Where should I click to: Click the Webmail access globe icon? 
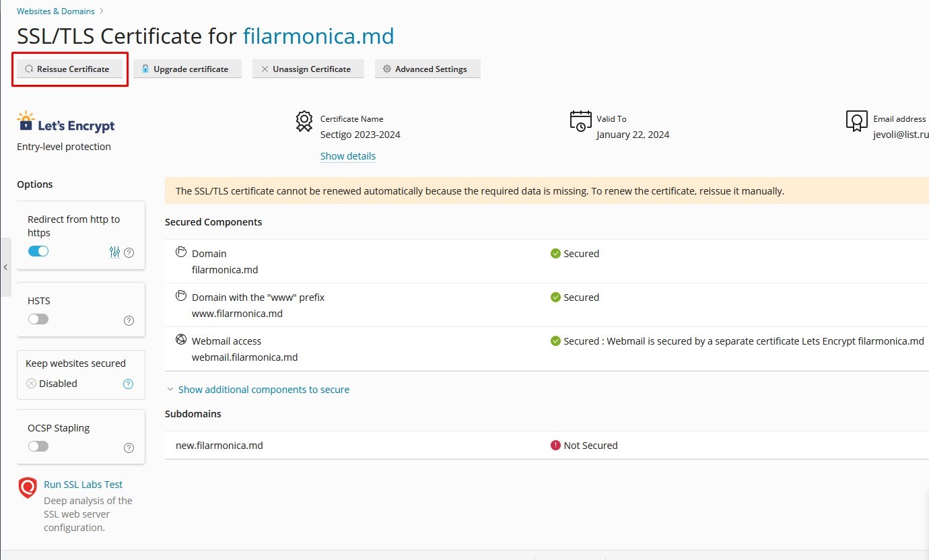[180, 339]
